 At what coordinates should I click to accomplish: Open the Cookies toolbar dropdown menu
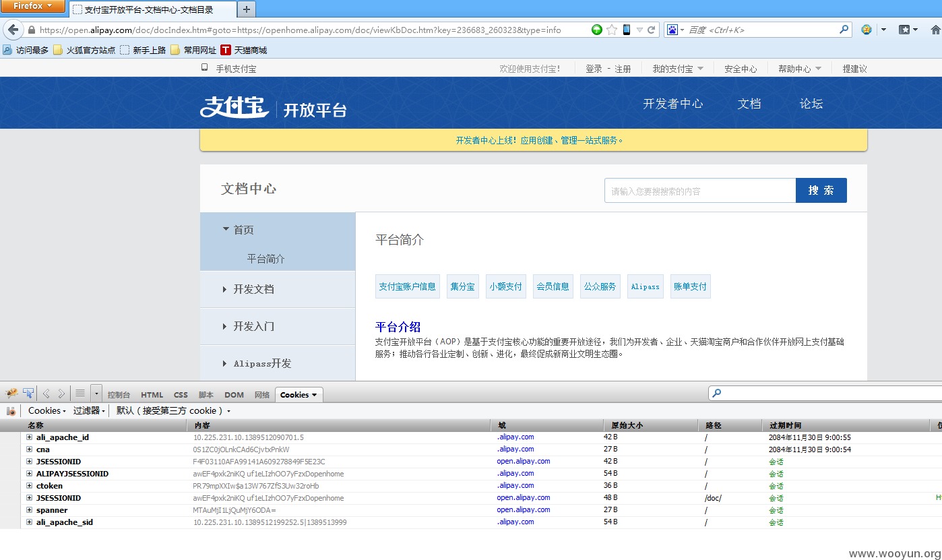(47, 410)
